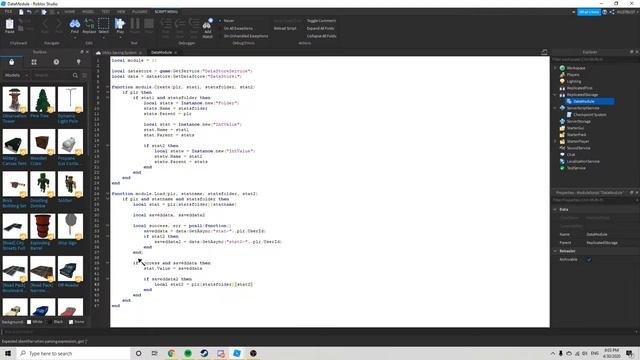Screen dimensions: 640x360
Task: Select On Unhandled Exceptions option
Action: (246, 36)
